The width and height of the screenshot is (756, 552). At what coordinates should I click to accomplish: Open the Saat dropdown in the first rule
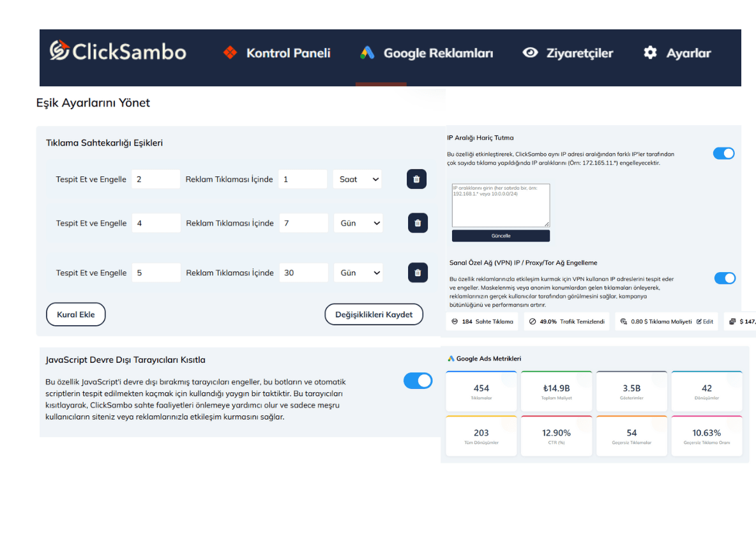[357, 179]
